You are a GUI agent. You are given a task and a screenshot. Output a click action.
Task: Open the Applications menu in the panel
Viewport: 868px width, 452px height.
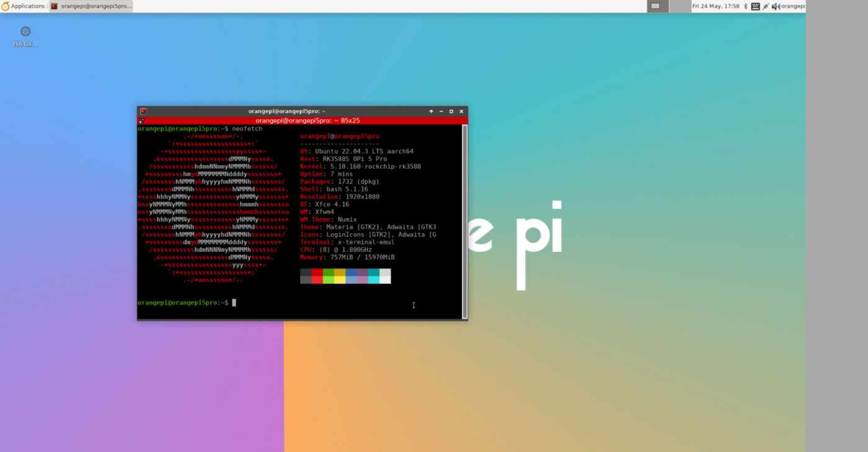click(x=24, y=6)
